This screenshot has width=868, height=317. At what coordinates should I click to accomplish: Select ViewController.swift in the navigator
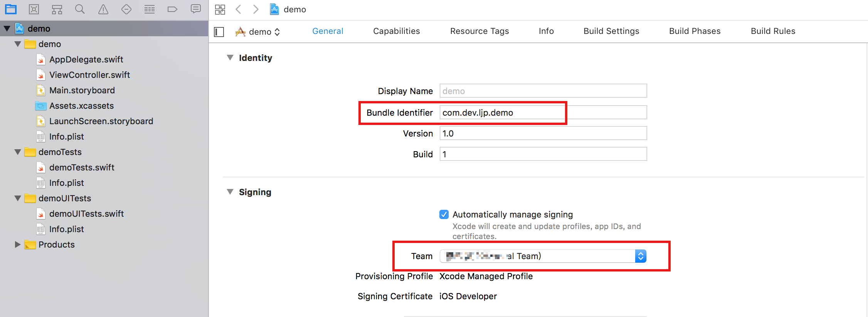89,75
